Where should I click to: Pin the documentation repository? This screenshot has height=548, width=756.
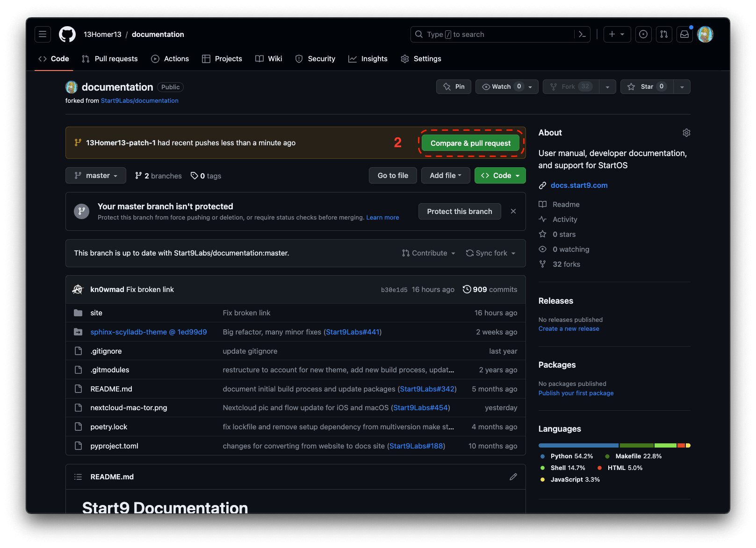click(454, 86)
